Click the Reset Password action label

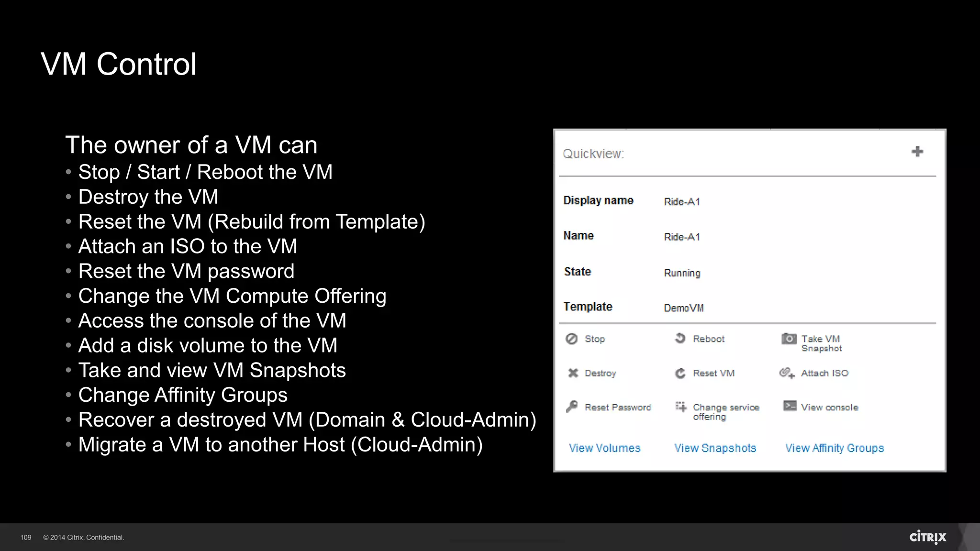pos(618,408)
